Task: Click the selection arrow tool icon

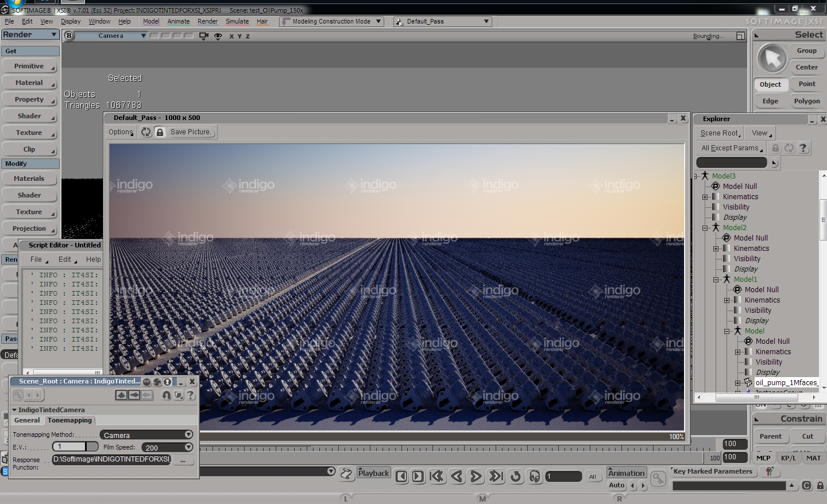Action: point(772,59)
